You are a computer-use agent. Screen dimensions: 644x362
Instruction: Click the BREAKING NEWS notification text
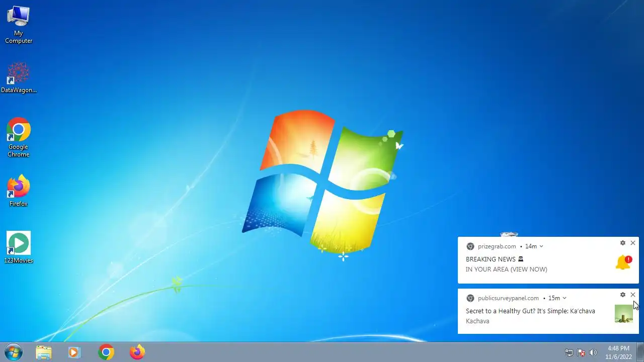pyautogui.click(x=495, y=259)
